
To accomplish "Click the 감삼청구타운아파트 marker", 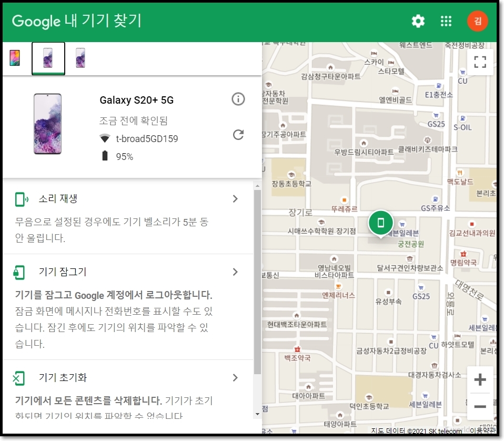I will point(330,67).
